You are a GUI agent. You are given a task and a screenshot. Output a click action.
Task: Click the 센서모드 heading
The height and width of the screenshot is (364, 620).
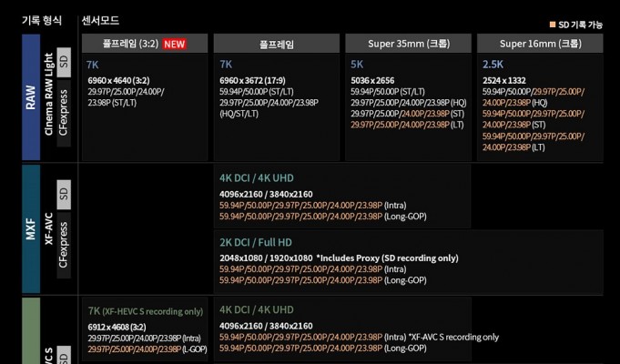pos(100,19)
